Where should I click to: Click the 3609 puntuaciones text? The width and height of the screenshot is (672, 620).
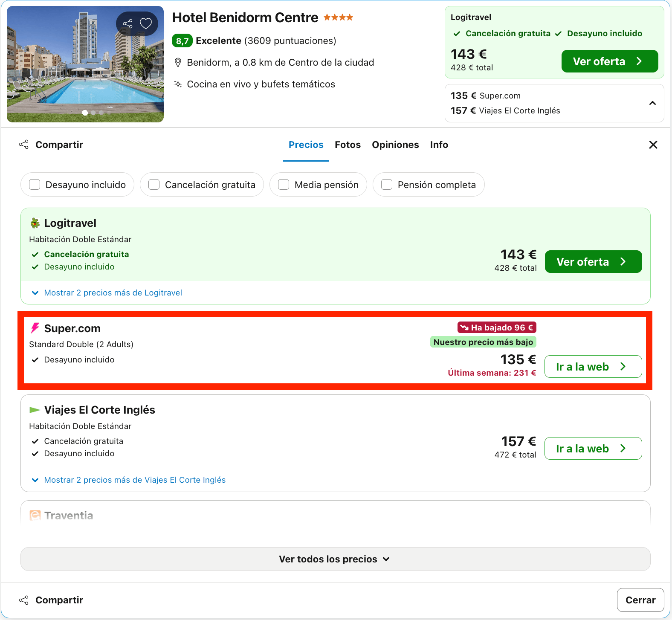coord(290,41)
